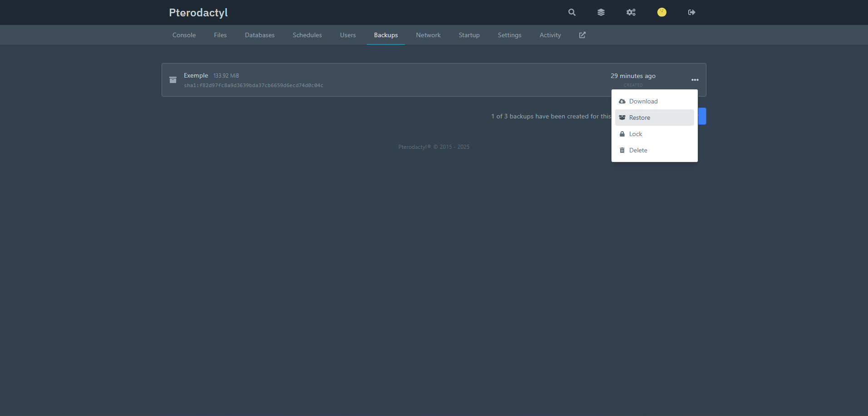
Task: Switch to the Schedules tab
Action: [x=307, y=35]
